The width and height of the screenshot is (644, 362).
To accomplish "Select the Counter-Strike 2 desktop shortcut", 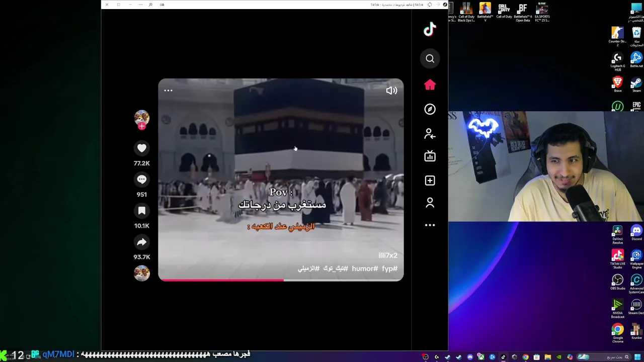I will click(617, 36).
